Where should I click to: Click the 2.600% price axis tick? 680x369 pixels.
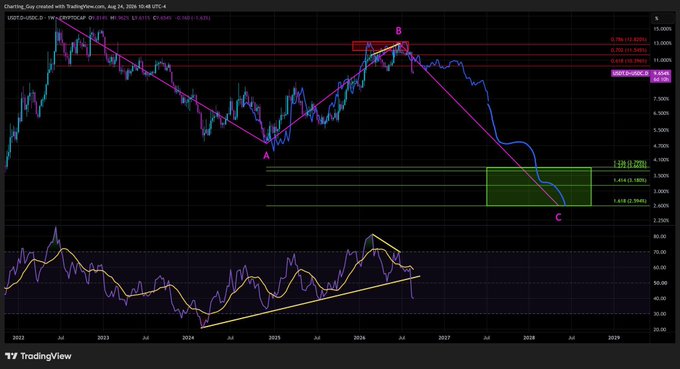662,206
